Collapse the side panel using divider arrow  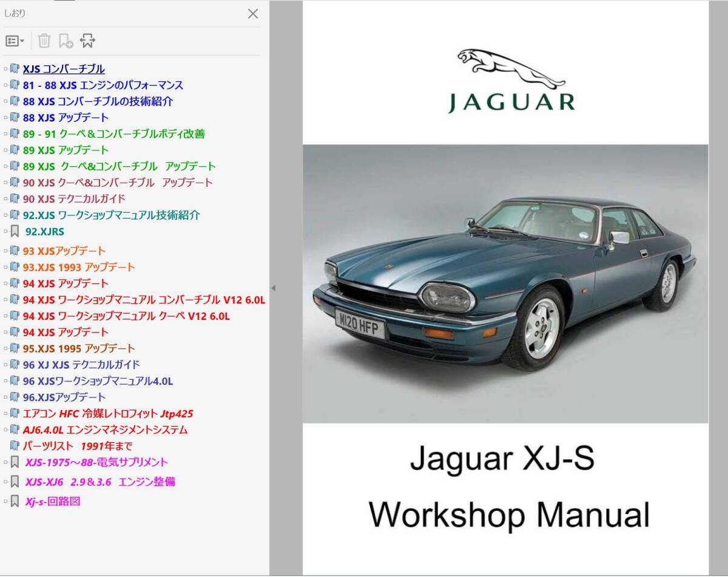click(273, 288)
